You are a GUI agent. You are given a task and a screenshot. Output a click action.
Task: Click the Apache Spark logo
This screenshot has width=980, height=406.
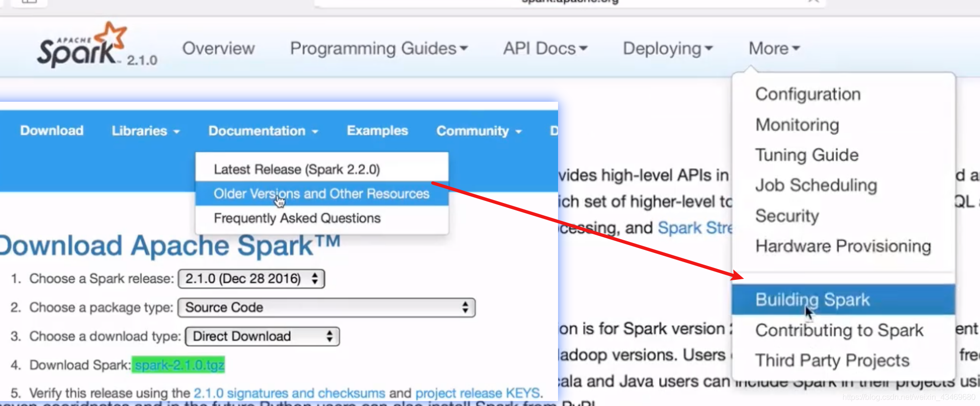[82, 45]
